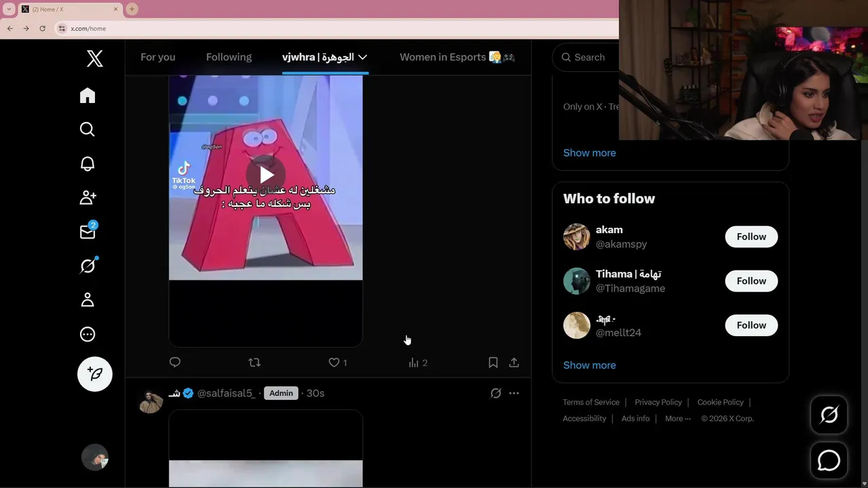The width and height of the screenshot is (868, 488).
Task: Open @salfaisal5_ handle link
Action: pyautogui.click(x=226, y=393)
